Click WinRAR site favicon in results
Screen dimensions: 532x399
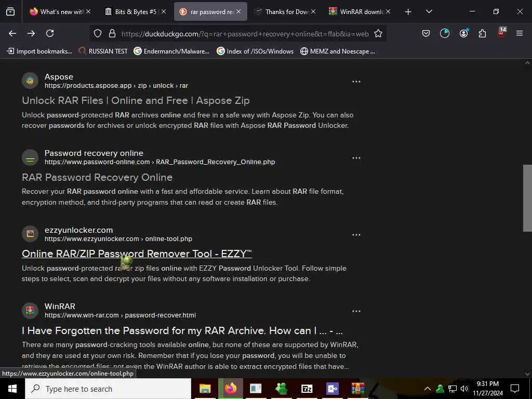coord(30,311)
